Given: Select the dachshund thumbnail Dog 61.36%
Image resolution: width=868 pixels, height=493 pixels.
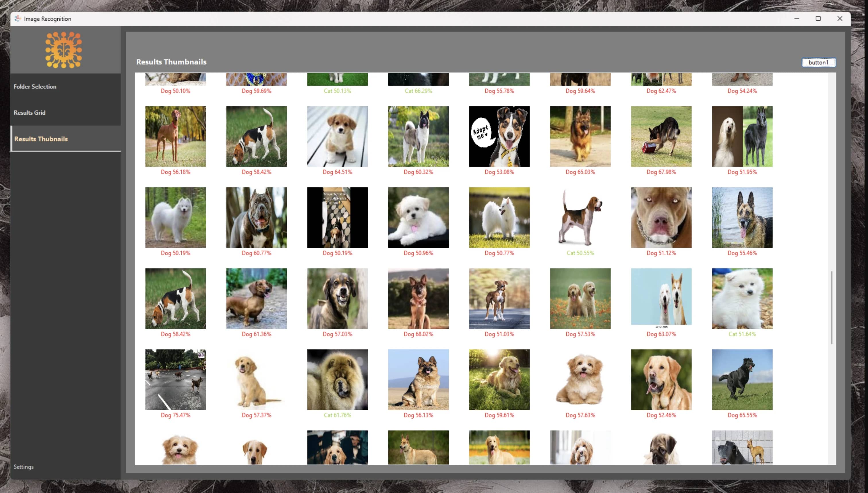Looking at the screenshot, I should point(256,299).
